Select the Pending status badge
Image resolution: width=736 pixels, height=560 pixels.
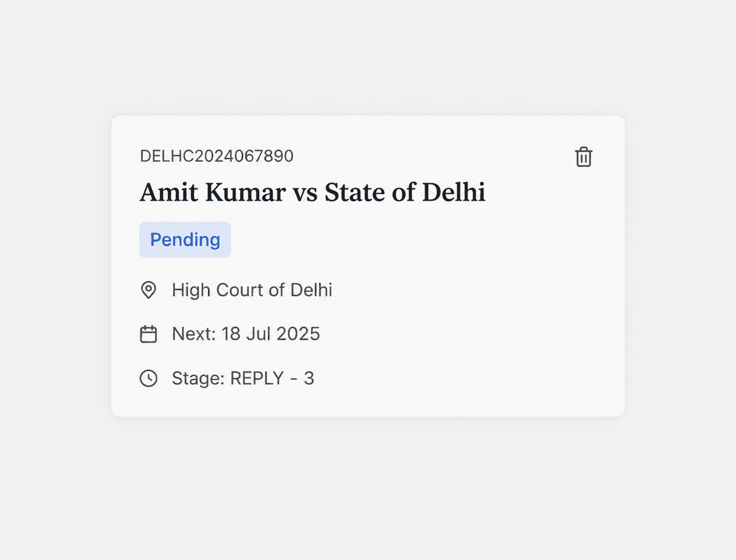185,240
